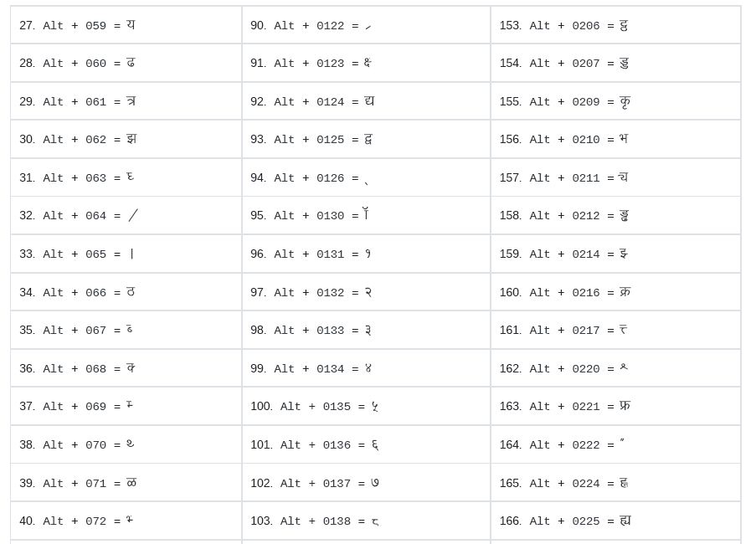Select item 163, Alt + 0221

pyautogui.click(x=615, y=406)
